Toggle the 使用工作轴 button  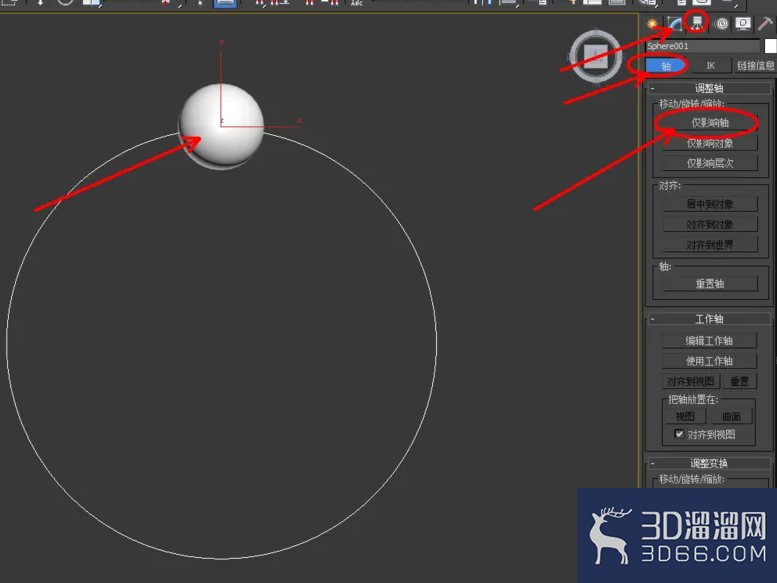coord(709,361)
